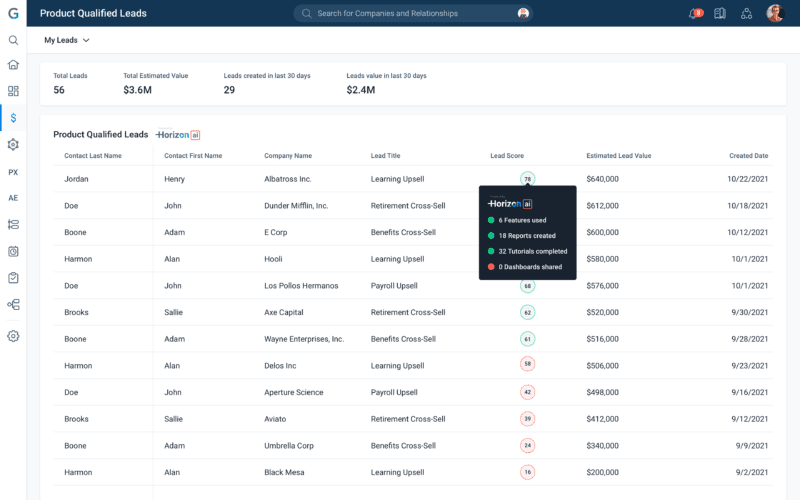
Task: Click the Albatross Inc. company name
Action: pos(288,179)
